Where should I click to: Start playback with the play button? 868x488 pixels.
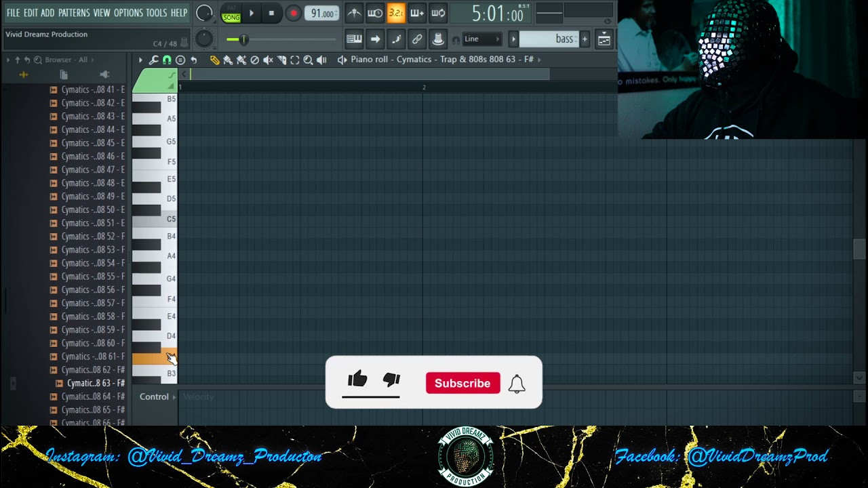pyautogui.click(x=252, y=13)
